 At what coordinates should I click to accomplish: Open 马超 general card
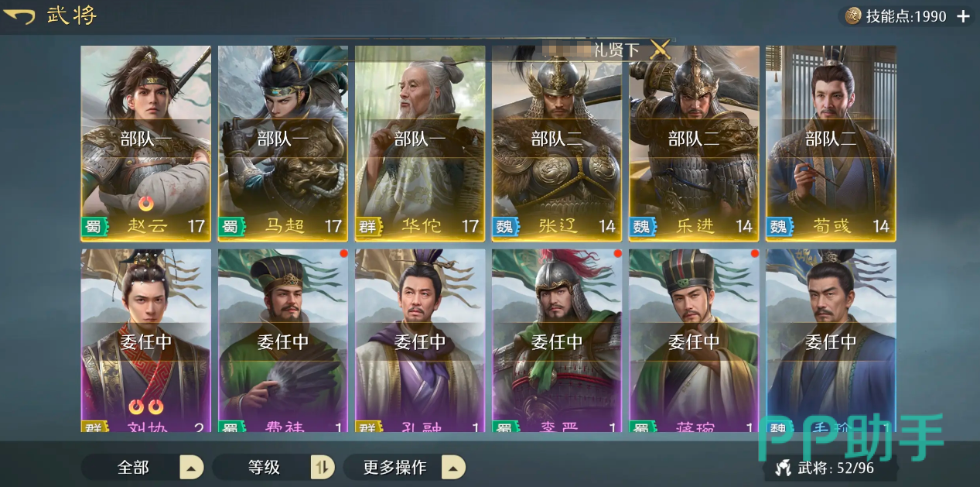coord(283,143)
